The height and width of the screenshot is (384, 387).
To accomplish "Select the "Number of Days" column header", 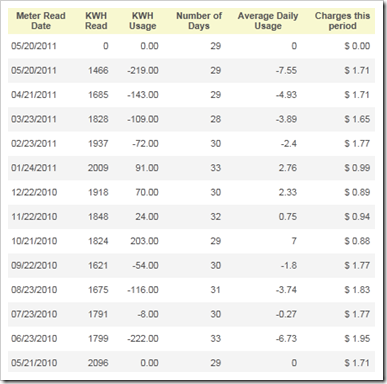I will 199,21.
